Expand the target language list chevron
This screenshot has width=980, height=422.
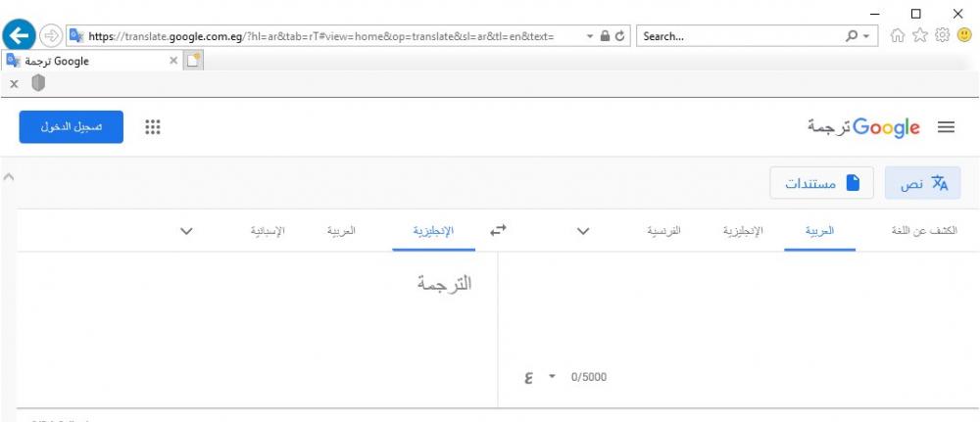pyautogui.click(x=186, y=231)
